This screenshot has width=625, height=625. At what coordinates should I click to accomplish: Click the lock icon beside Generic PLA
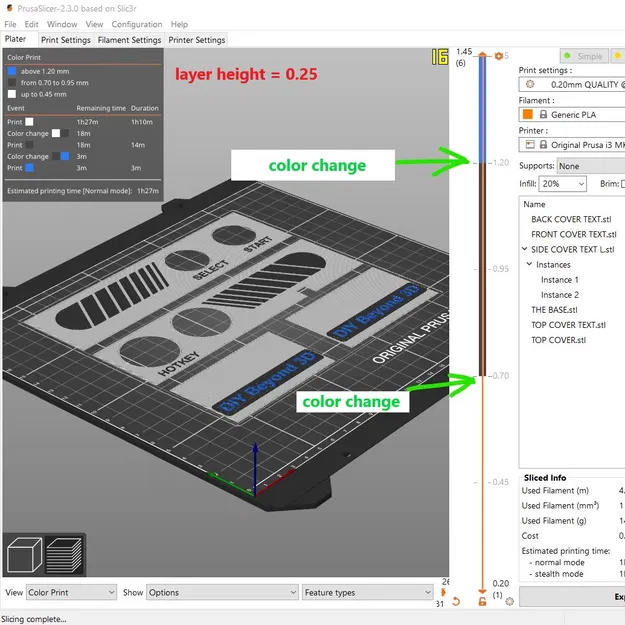point(543,114)
